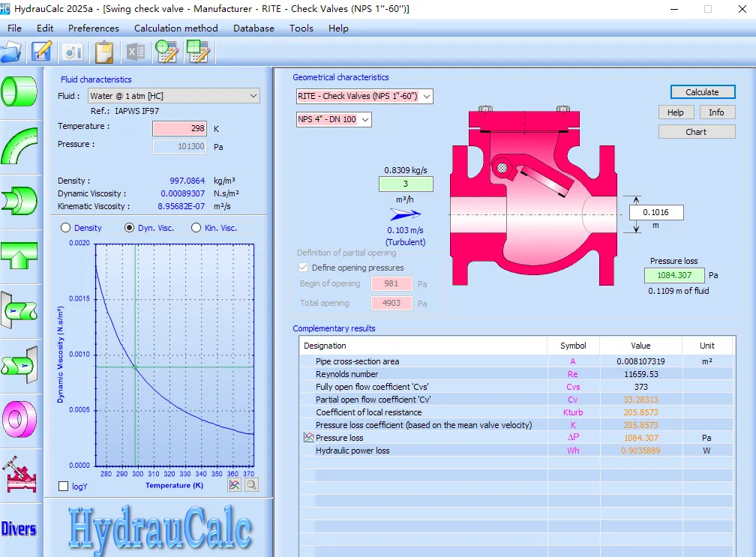Select the valve component icon in sidebar
Image resolution: width=756 pixels, height=557 pixels.
pos(19,474)
